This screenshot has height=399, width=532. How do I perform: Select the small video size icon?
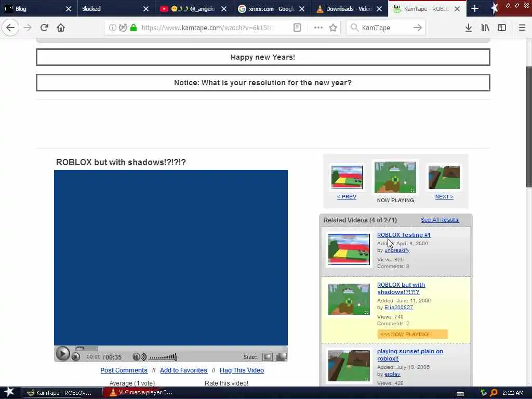point(268,356)
